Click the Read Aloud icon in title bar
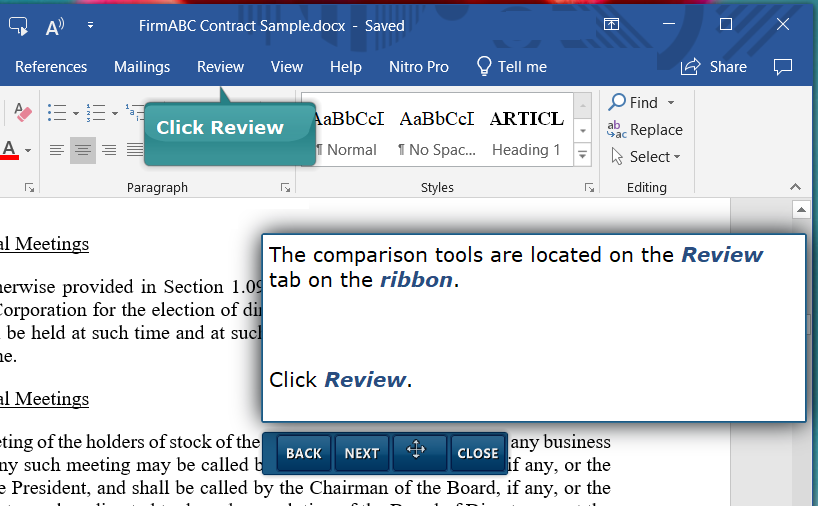The image size is (818, 506). 54,25
